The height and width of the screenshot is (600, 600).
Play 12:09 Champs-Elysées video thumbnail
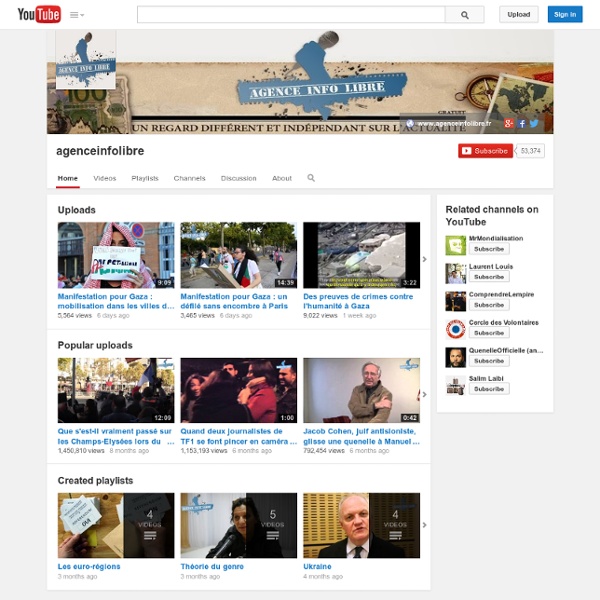click(x=116, y=390)
